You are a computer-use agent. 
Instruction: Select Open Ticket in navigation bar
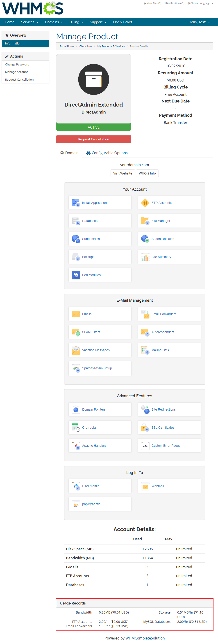pos(123,22)
